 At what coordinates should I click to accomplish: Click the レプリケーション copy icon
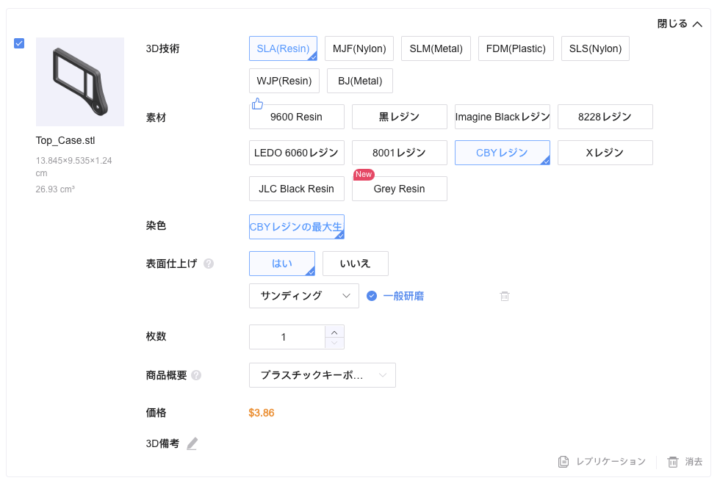click(x=564, y=461)
